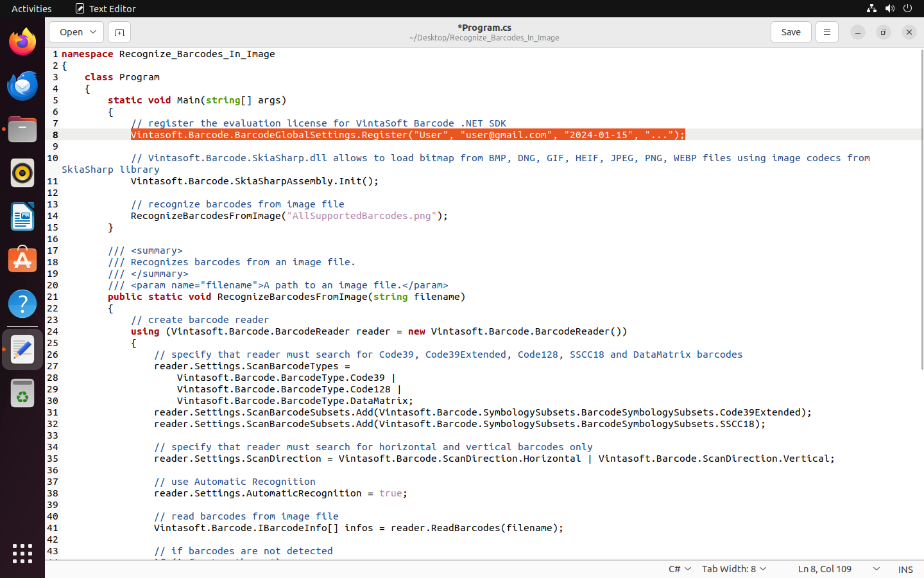The width and height of the screenshot is (924, 578).
Task: Toggle INS insert mode indicator
Action: point(905,569)
